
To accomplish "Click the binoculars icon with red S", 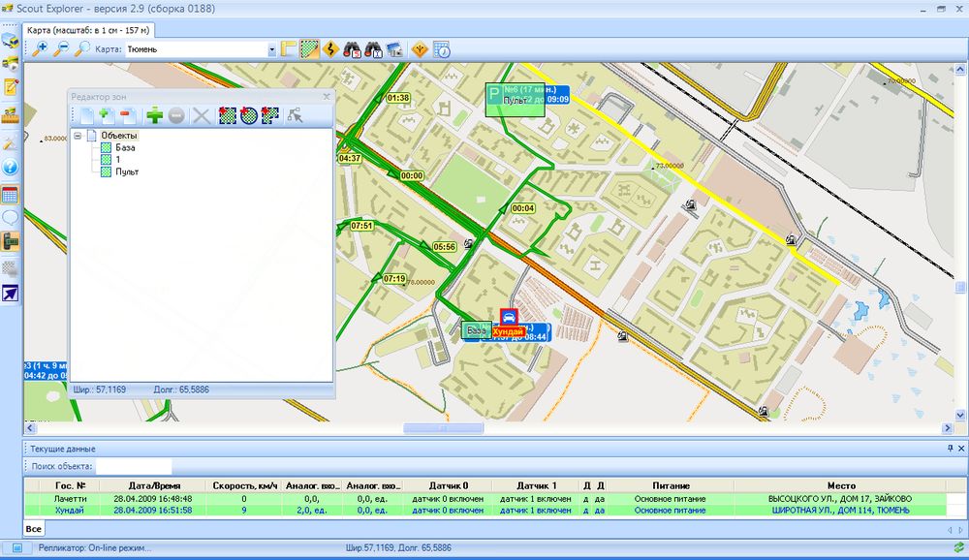I will [353, 48].
